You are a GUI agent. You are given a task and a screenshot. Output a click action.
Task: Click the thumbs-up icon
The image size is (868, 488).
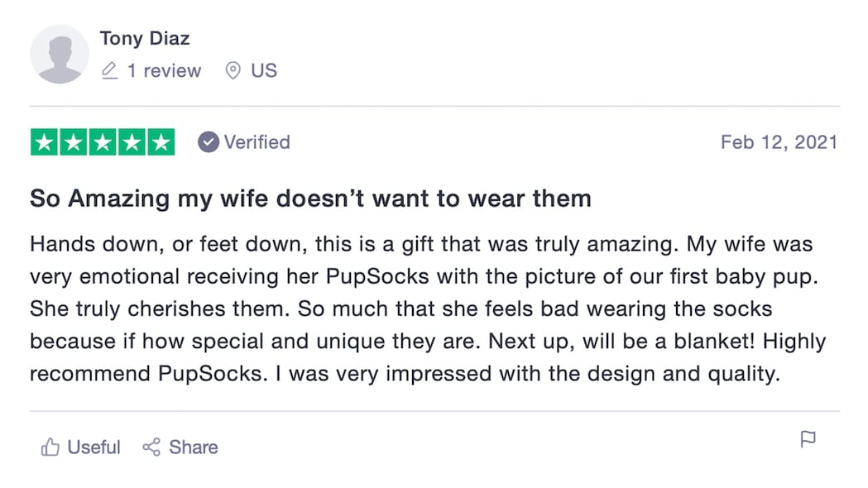[50, 447]
